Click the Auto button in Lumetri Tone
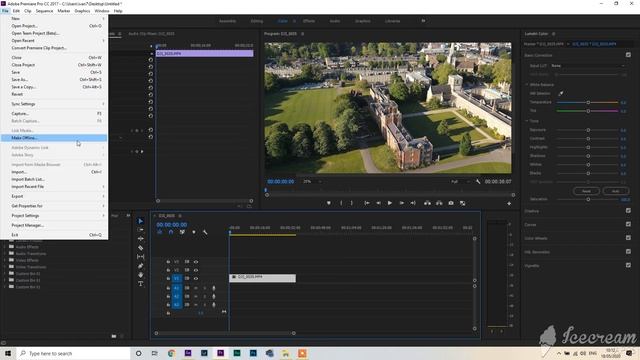Viewport: 640px width, 360px height. click(x=615, y=191)
